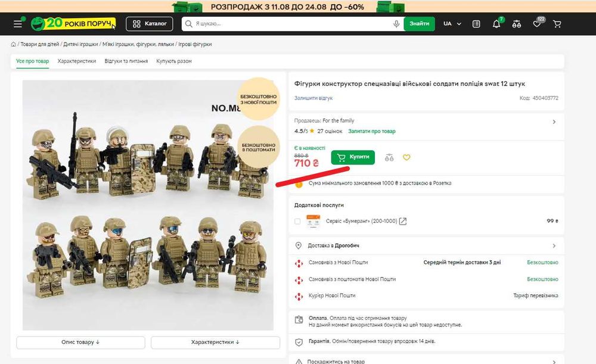Open wishlist heart icon in header

[537, 24]
